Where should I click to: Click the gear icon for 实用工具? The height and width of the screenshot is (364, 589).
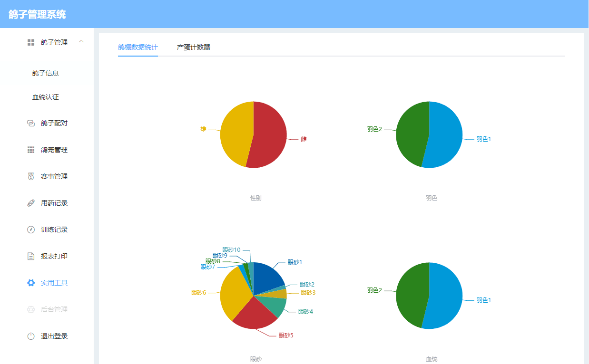point(31,283)
